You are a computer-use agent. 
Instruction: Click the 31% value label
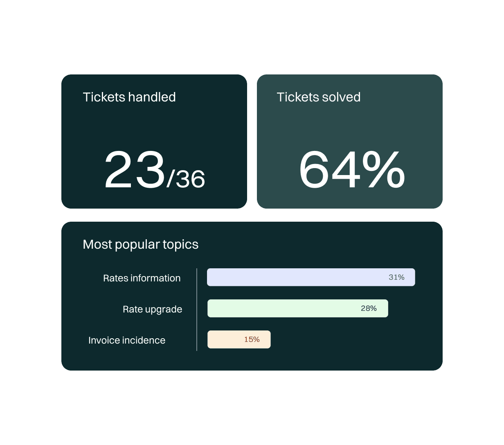396,277
